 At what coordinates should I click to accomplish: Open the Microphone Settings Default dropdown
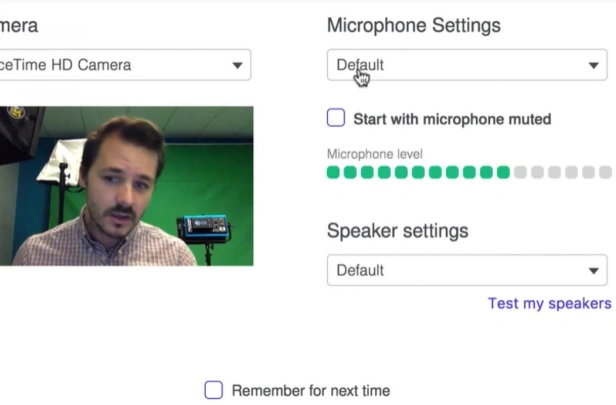click(467, 65)
